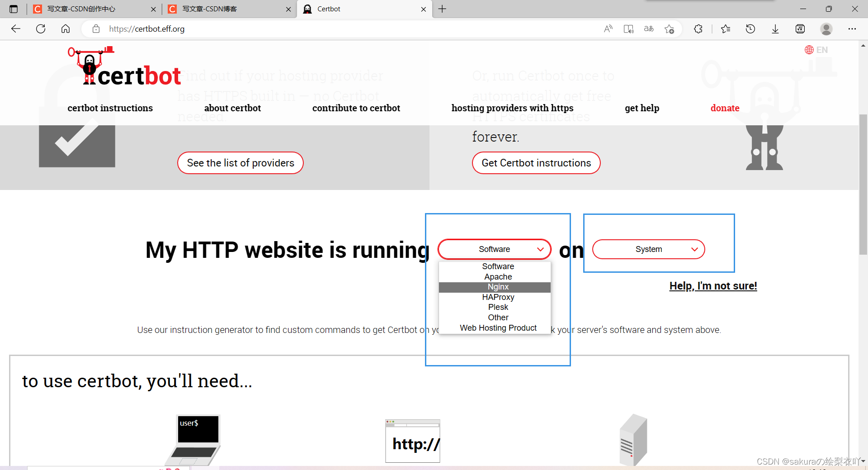
Task: Select Web Hosting Product from the list
Action: point(495,328)
